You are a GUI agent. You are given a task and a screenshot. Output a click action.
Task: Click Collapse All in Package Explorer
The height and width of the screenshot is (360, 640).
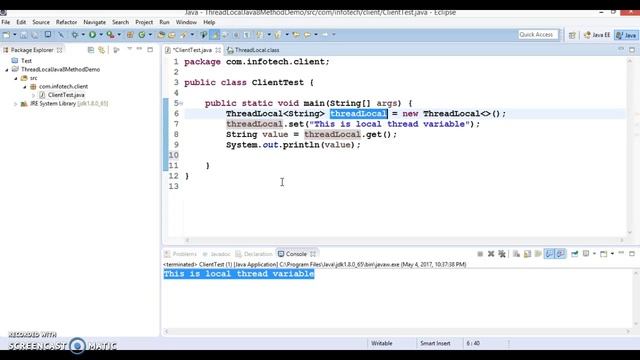coord(91,50)
